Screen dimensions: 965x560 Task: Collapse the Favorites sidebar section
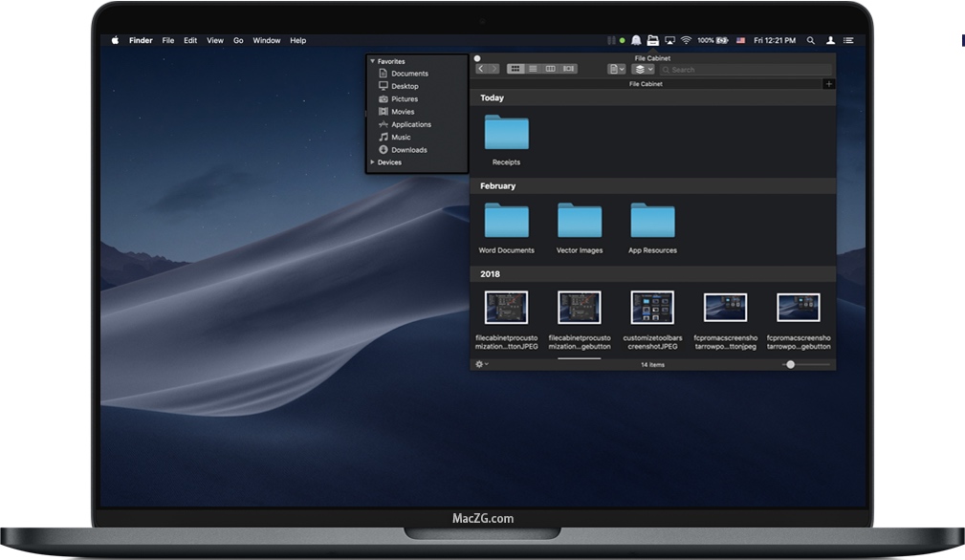coord(373,60)
